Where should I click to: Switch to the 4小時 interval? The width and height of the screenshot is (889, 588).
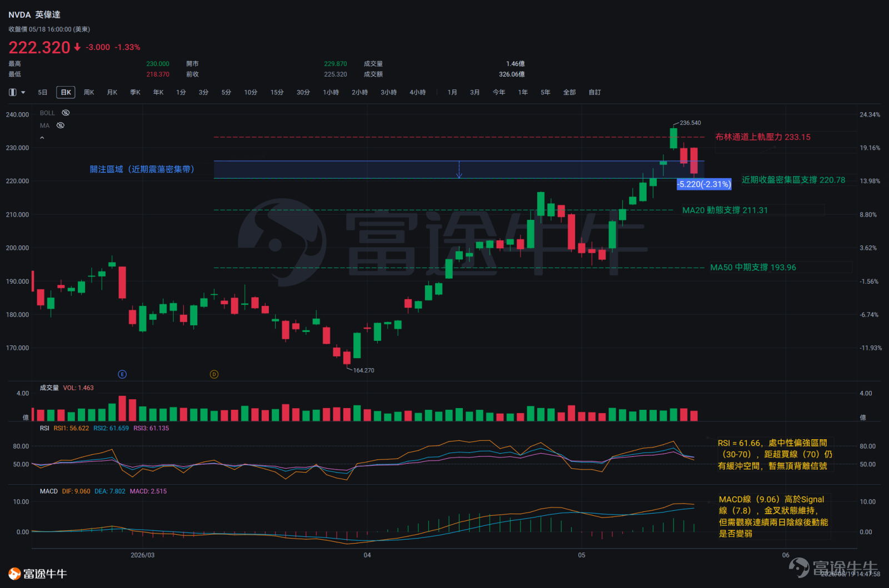(418, 92)
